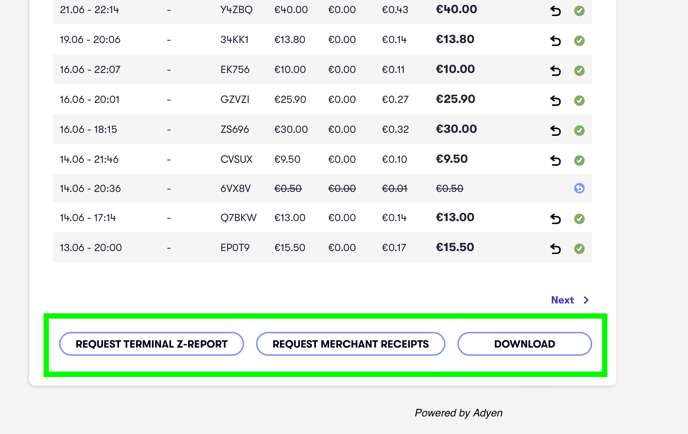Click green checkmark for €25.90 transaction
Screen dimensions: 688x434
[x=579, y=100]
